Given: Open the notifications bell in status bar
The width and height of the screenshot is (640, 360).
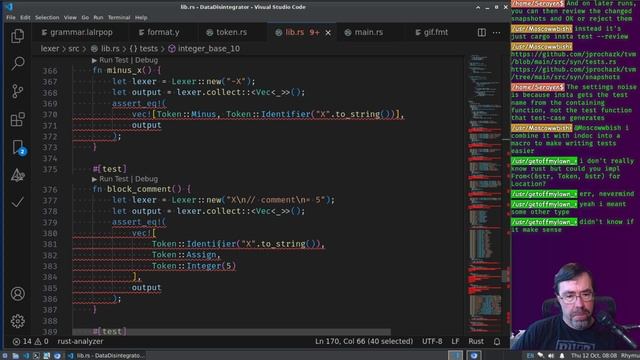Looking at the screenshot, I should coord(497,341).
